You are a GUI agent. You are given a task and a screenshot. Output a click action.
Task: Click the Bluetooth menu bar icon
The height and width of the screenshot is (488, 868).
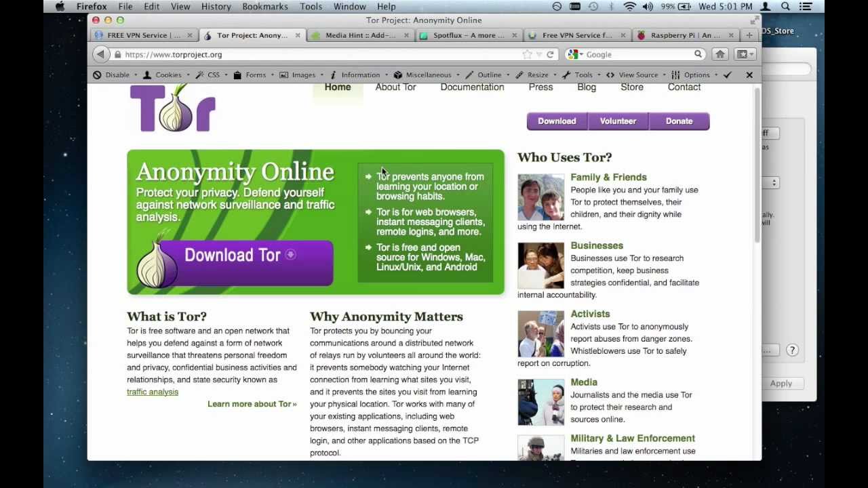[611, 7]
